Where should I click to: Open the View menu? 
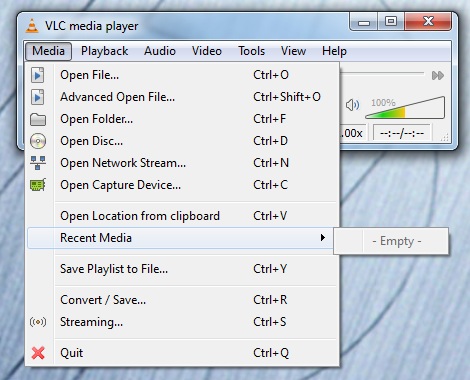[x=293, y=51]
